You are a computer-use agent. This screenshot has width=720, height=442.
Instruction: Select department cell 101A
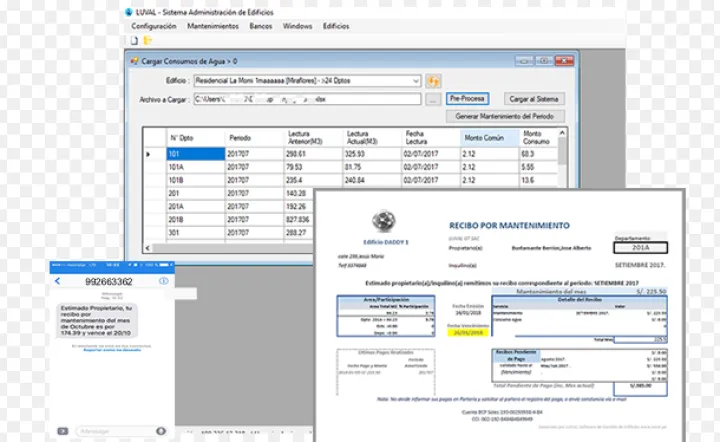196,167
